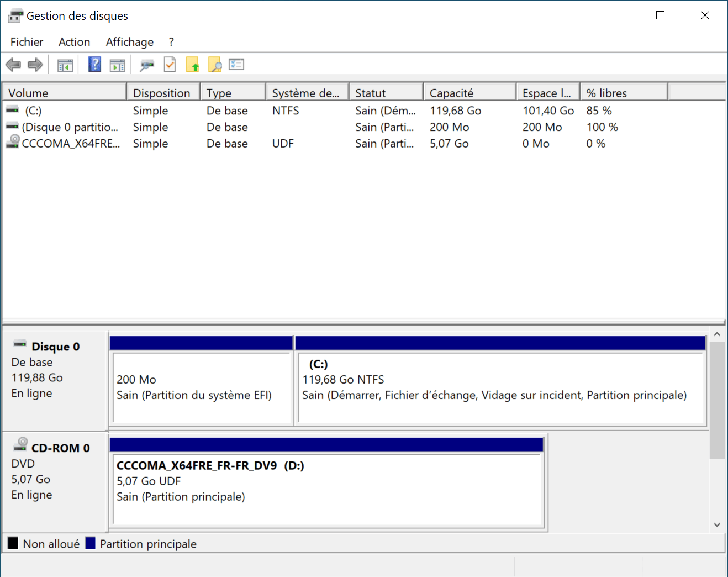The width and height of the screenshot is (728, 577).
Task: Click the graphical pane scroll up arrow
Action: [717, 334]
